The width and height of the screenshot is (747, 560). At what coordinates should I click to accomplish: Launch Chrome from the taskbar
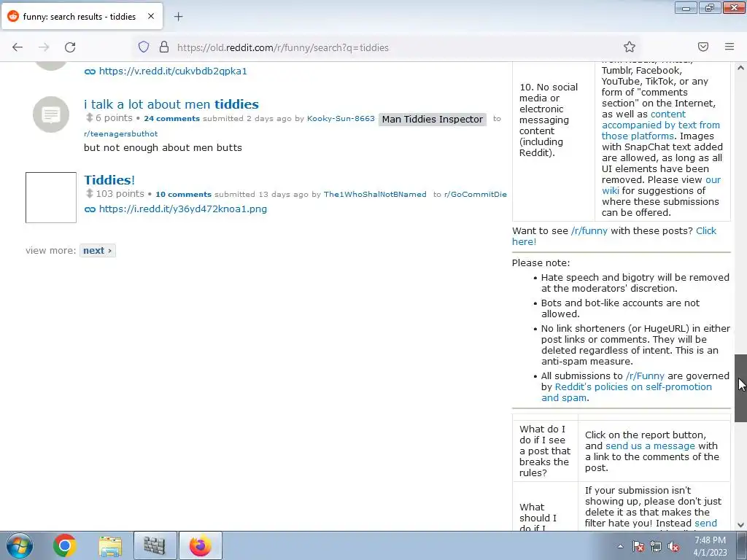tap(64, 545)
